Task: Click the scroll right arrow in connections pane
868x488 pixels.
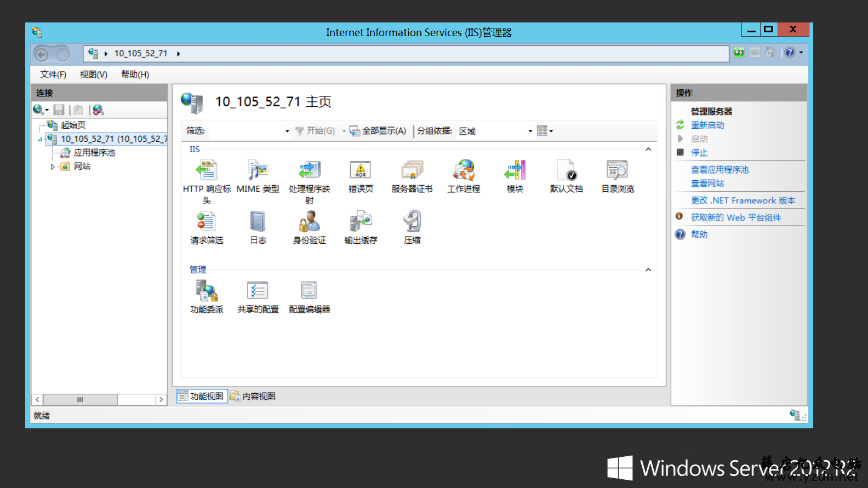Action: click(x=161, y=400)
